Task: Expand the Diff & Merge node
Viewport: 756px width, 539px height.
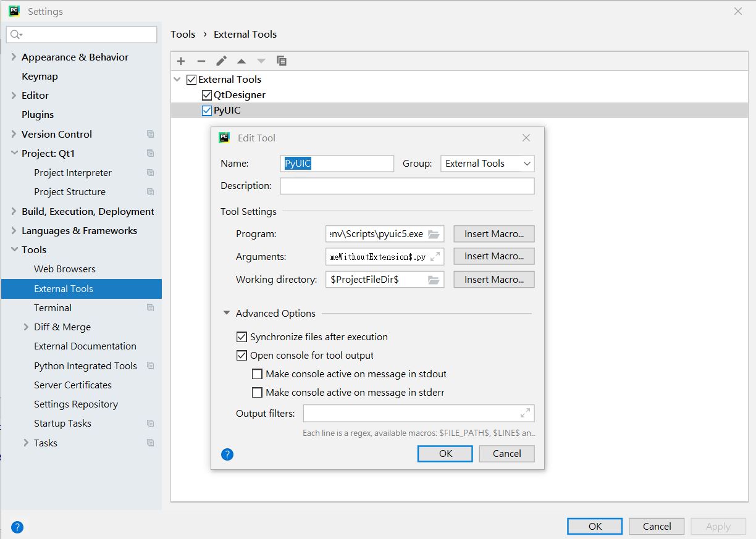Action: (x=26, y=327)
